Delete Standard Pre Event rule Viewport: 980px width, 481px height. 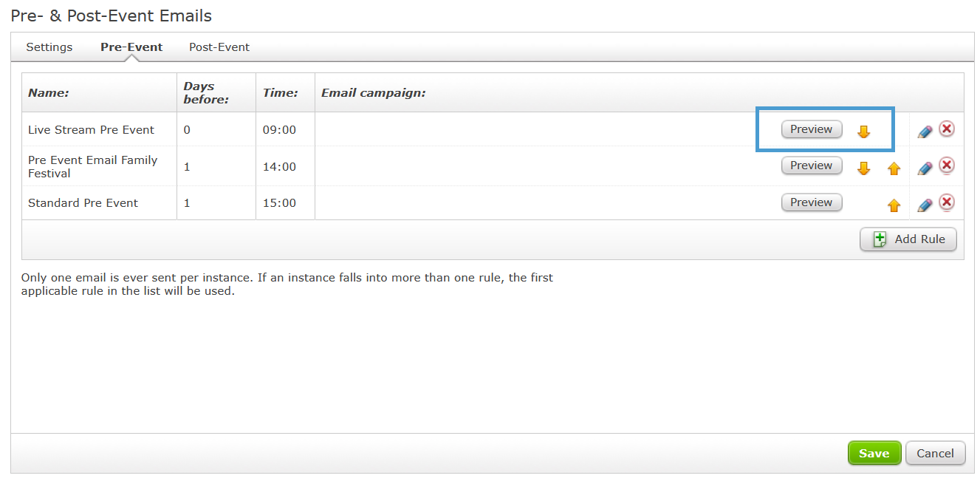[x=947, y=202]
